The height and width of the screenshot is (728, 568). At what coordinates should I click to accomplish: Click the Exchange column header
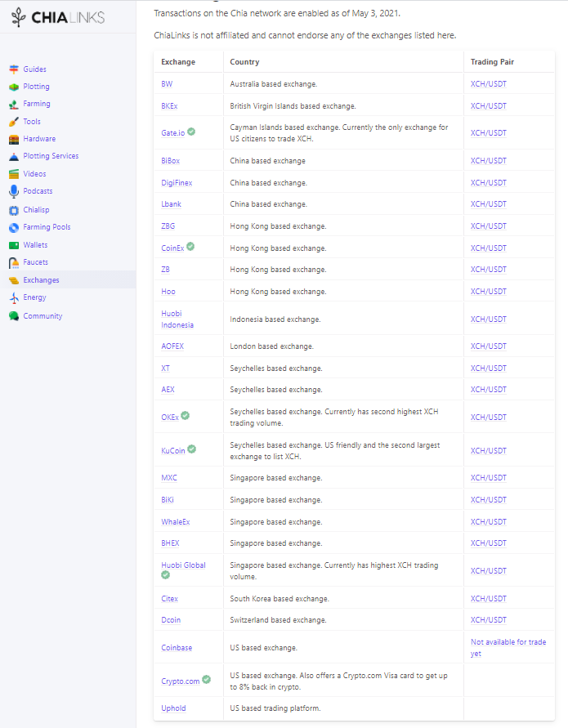(x=178, y=62)
